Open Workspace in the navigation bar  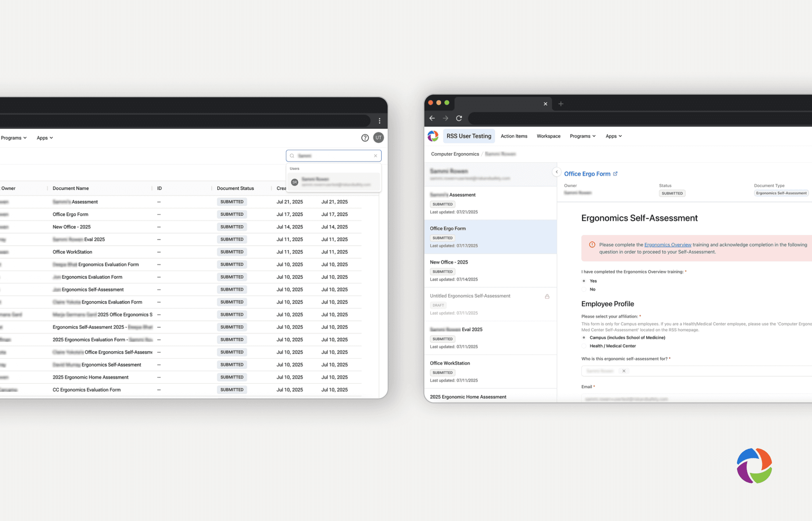[x=548, y=136]
